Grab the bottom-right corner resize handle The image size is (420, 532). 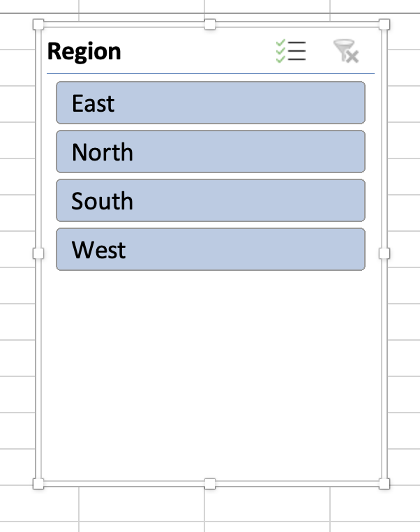click(x=383, y=483)
